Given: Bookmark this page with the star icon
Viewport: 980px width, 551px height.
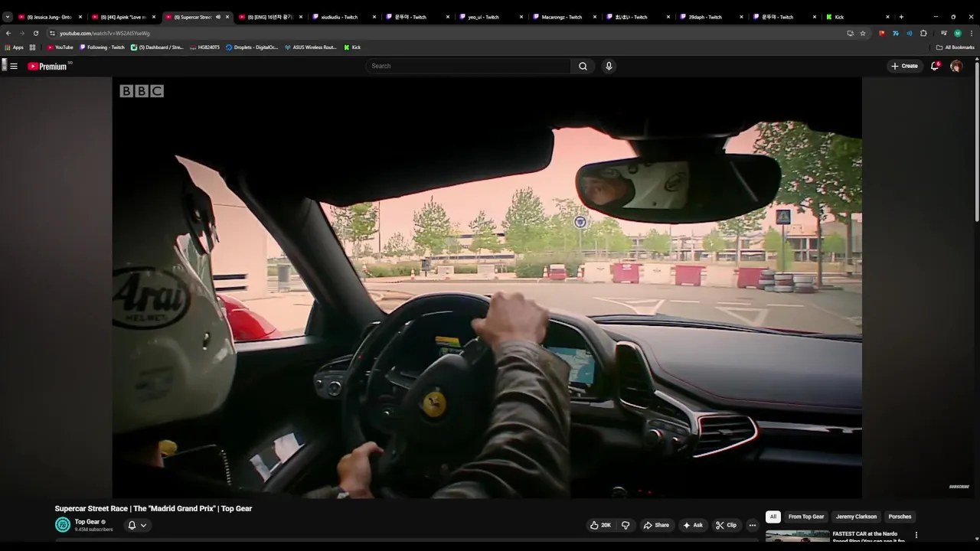Looking at the screenshot, I should point(863,33).
